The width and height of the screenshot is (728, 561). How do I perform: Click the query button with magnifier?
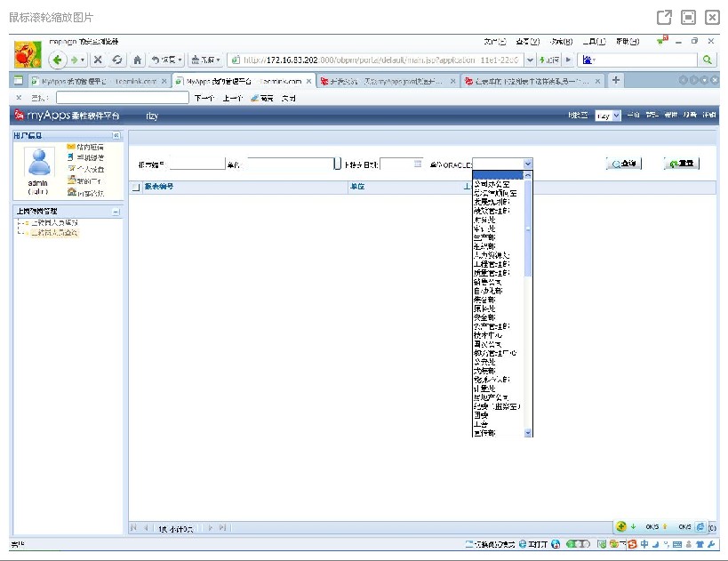[623, 164]
